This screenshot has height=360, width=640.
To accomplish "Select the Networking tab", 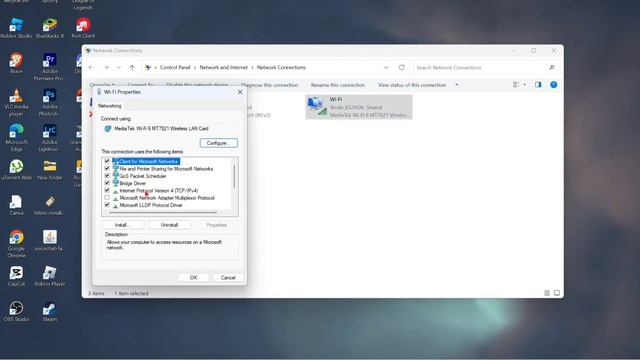I will 110,106.
